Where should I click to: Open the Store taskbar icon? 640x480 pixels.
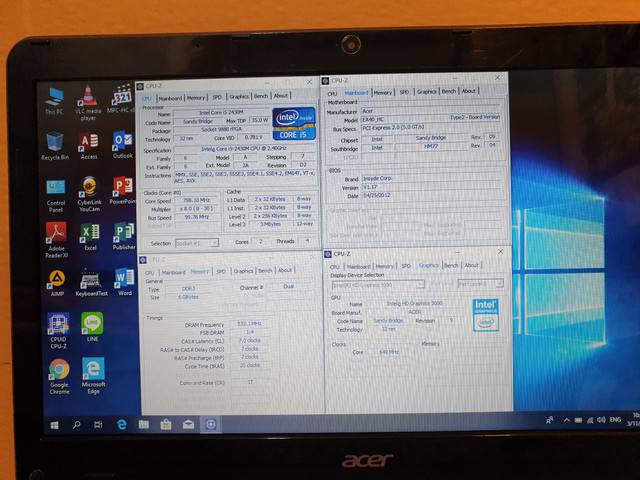pyautogui.click(x=166, y=424)
